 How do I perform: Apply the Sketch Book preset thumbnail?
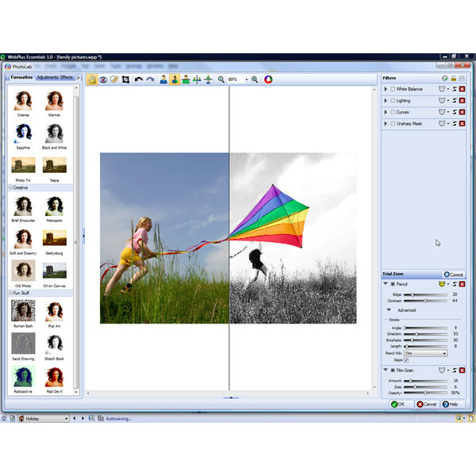[54, 344]
